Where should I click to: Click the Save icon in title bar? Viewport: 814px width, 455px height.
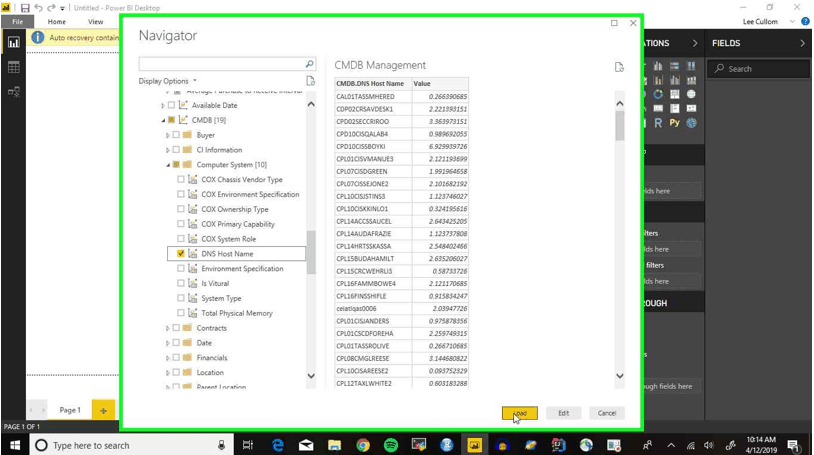click(x=25, y=8)
